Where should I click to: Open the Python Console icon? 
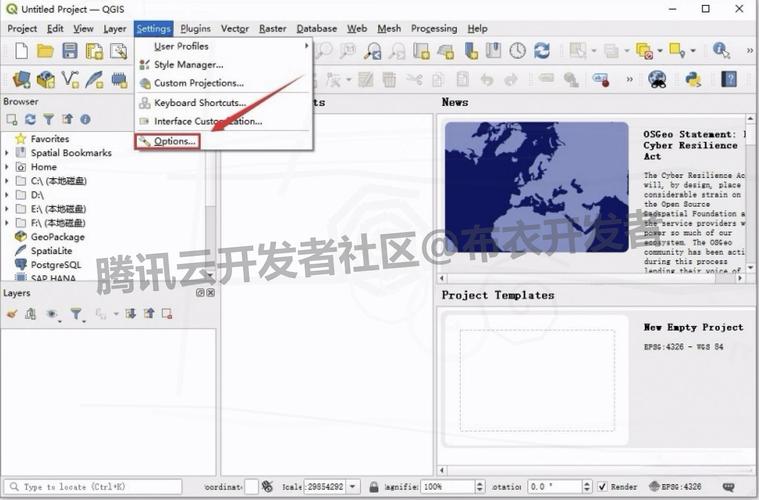(x=693, y=79)
